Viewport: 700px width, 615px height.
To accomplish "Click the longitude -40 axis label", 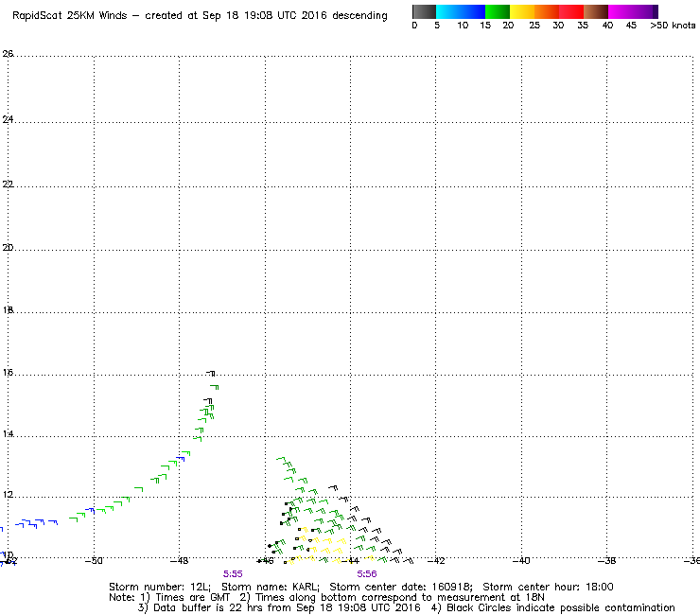I will [521, 560].
